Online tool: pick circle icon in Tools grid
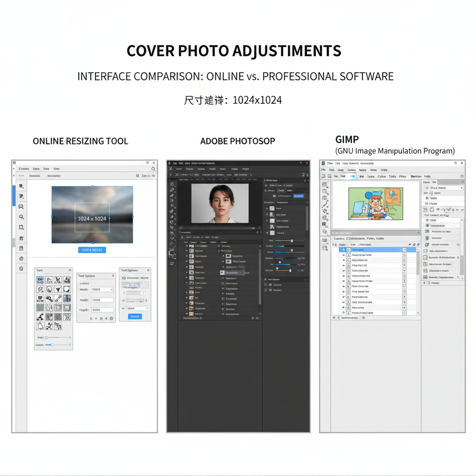476x476 pixels. pyautogui.click(x=49, y=289)
